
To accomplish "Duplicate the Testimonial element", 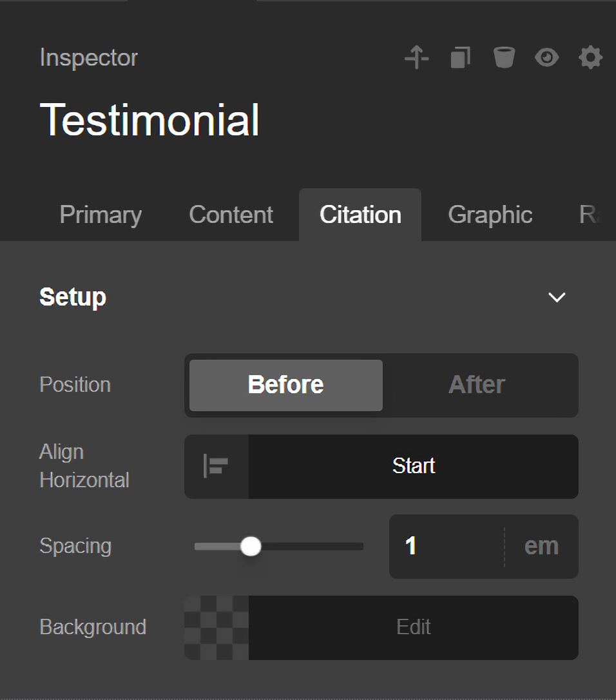I will (x=460, y=57).
